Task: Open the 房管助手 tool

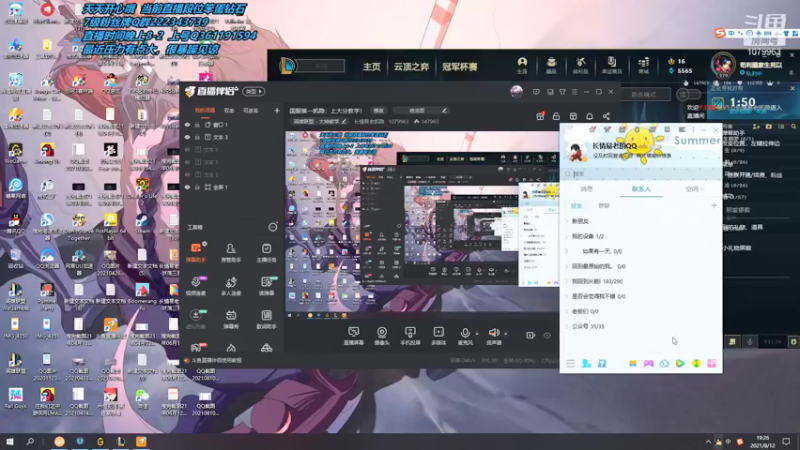Action: (x=231, y=253)
